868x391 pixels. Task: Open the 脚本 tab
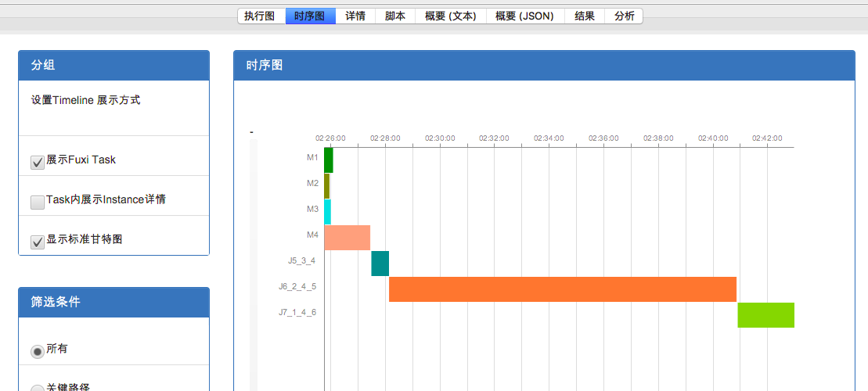click(395, 16)
